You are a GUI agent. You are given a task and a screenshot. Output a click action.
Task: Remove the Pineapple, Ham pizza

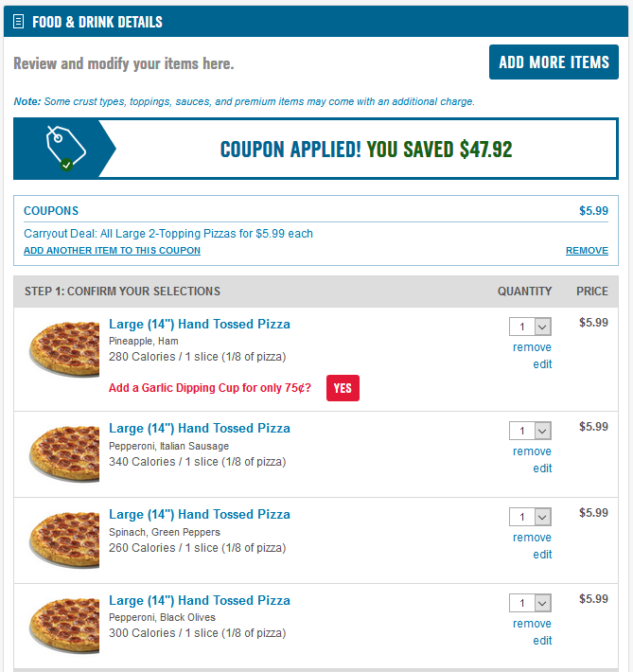point(532,347)
